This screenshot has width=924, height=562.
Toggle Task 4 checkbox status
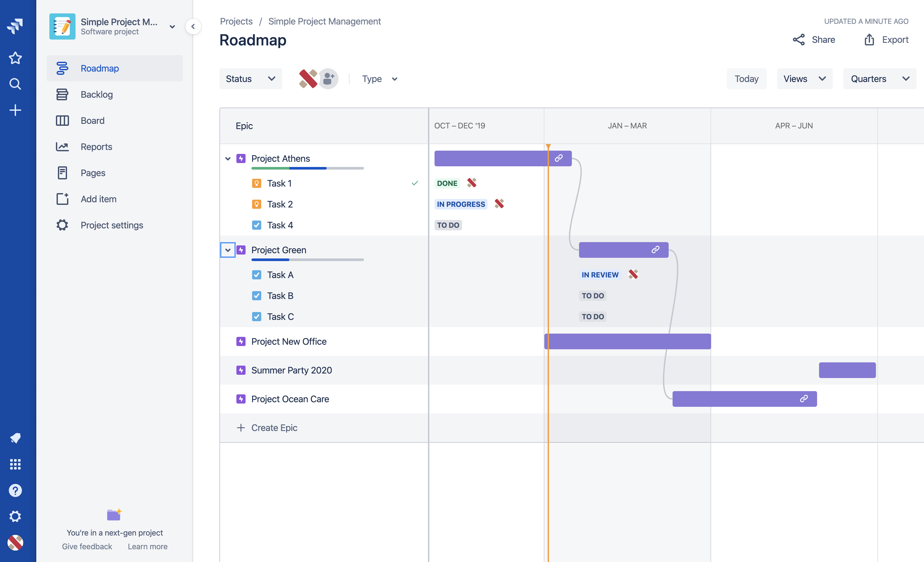257,225
